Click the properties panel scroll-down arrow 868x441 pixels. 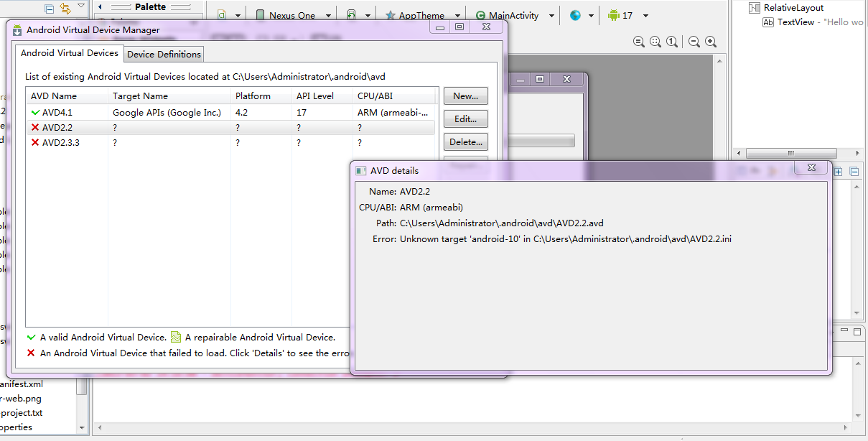click(x=857, y=312)
